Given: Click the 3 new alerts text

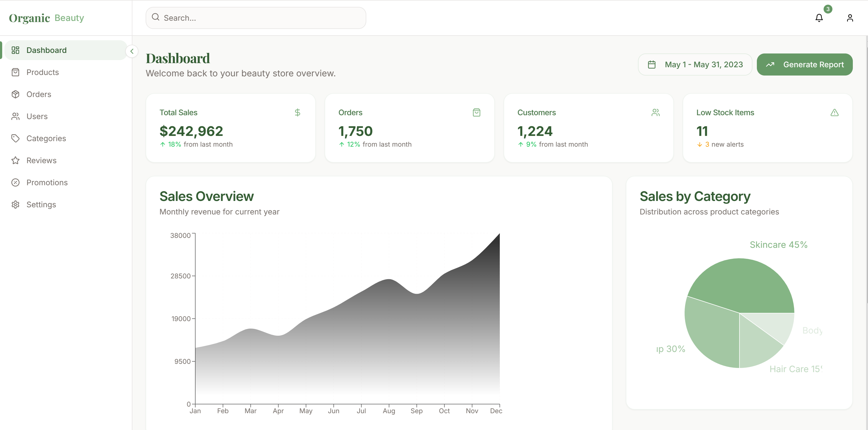Looking at the screenshot, I should tap(720, 144).
